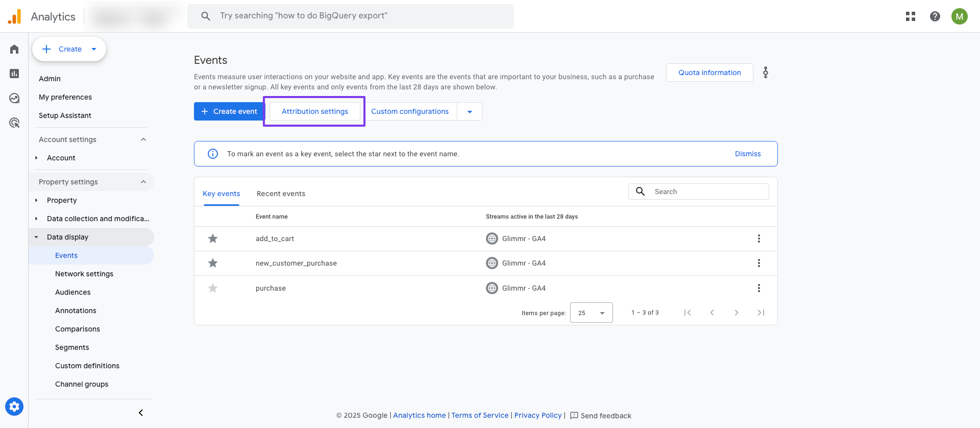Click the Admin gear icon
The width and height of the screenshot is (980, 428).
[x=14, y=407]
